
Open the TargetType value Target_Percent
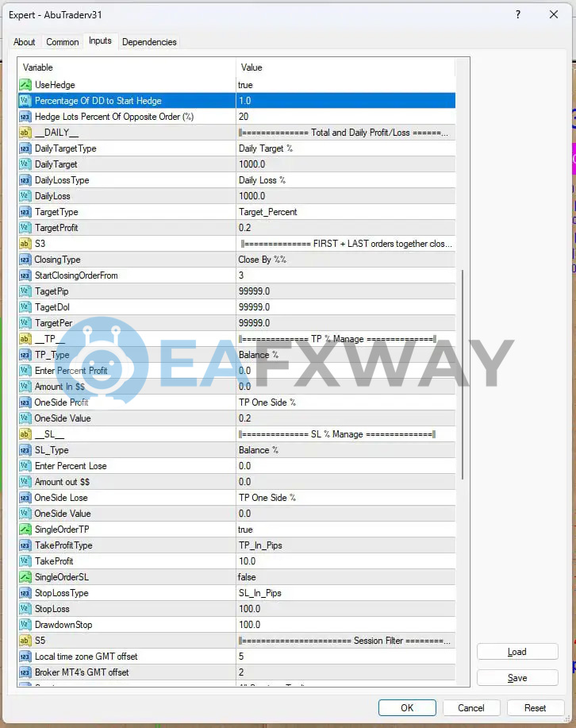345,212
